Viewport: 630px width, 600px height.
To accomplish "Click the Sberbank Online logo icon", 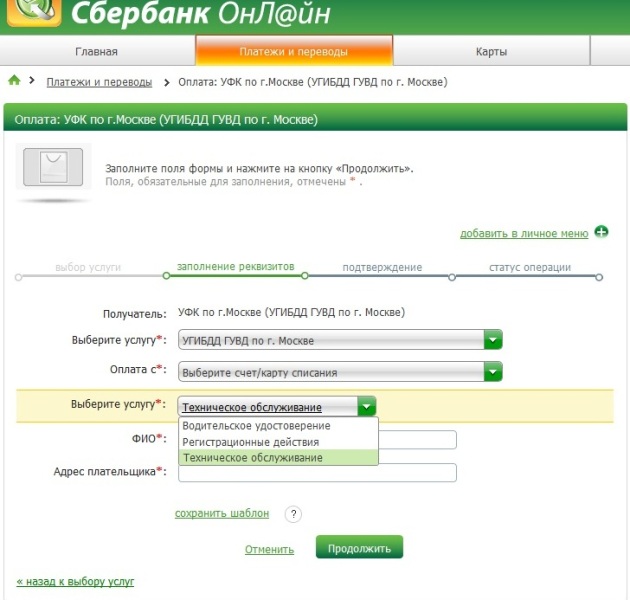I will pyautogui.click(x=34, y=12).
